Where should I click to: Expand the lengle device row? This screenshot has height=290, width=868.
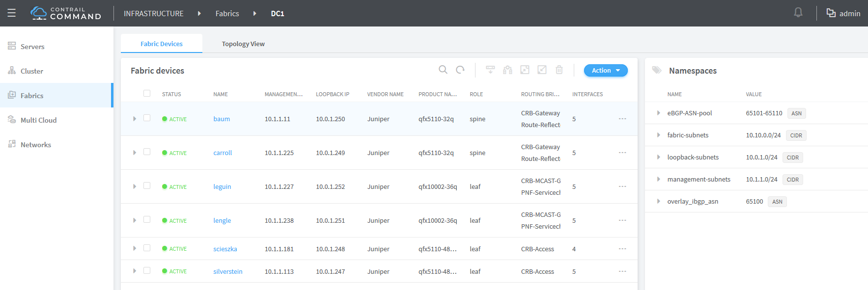pos(134,220)
